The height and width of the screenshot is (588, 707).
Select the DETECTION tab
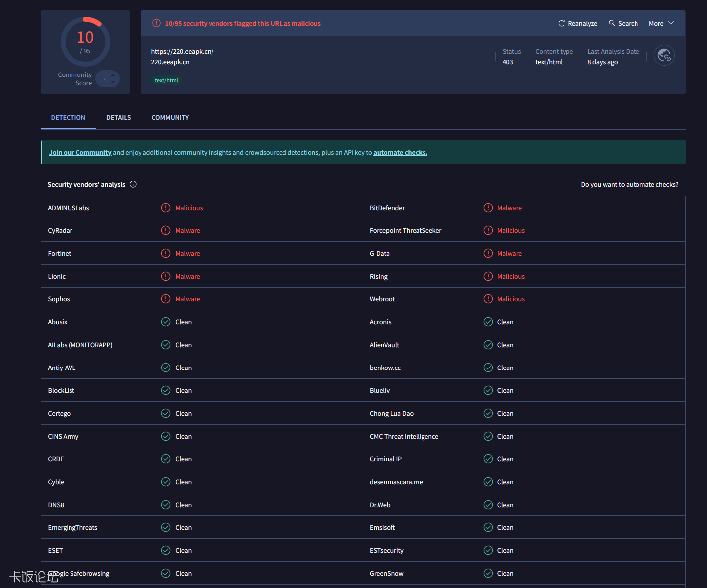click(68, 118)
